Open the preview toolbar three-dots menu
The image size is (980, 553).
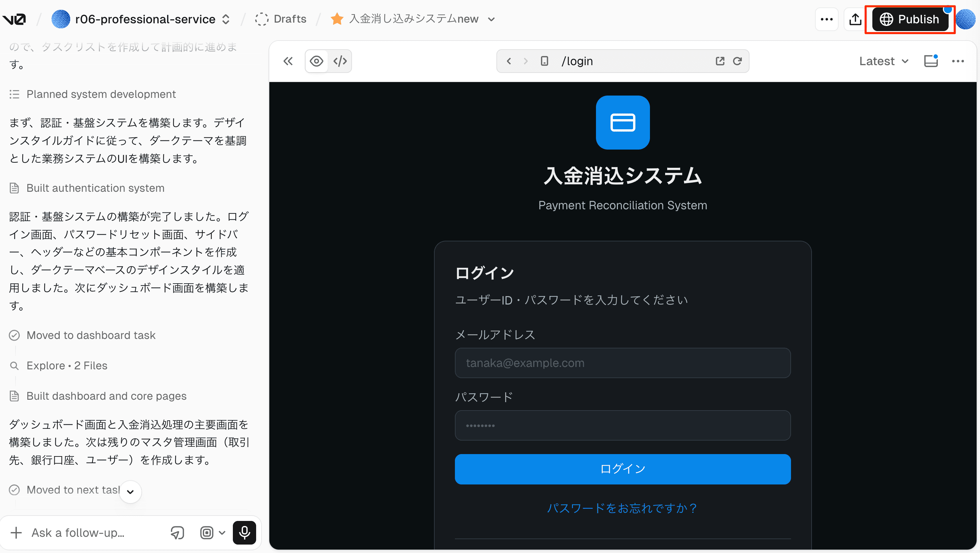[x=958, y=61]
